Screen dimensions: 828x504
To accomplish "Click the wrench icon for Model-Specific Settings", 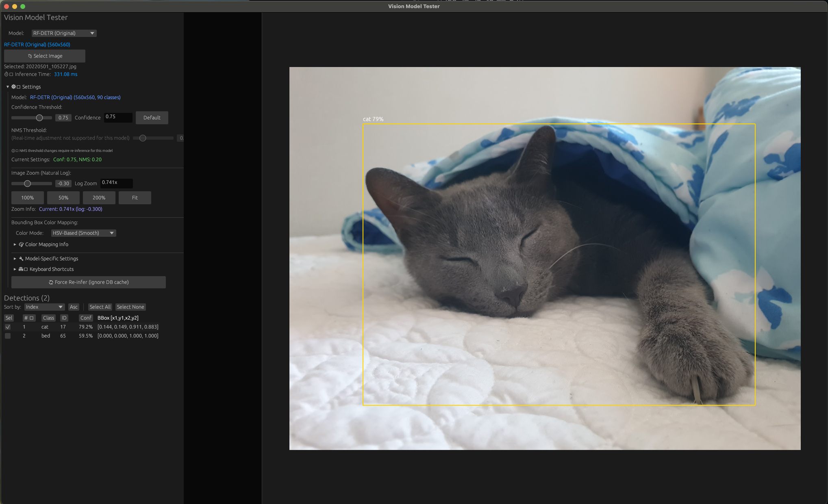I will tap(21, 259).
